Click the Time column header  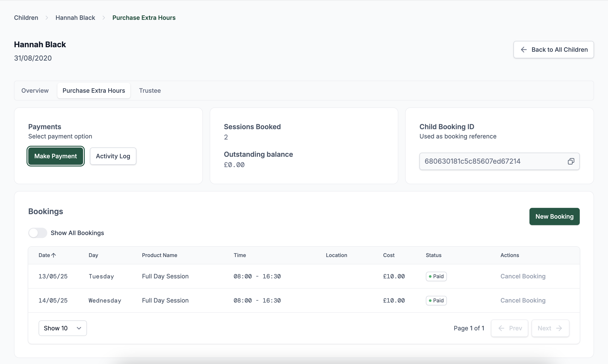pyautogui.click(x=240, y=255)
